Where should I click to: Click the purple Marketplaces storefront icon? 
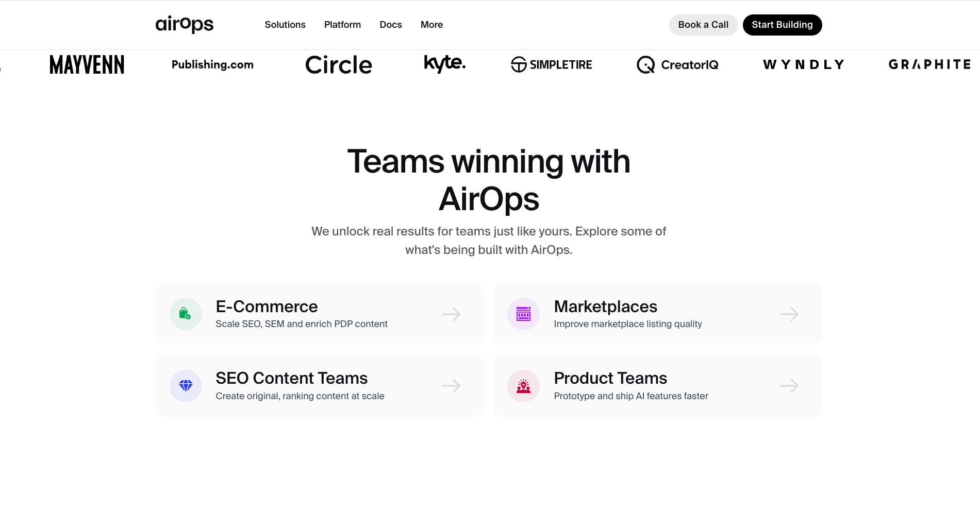tap(523, 314)
